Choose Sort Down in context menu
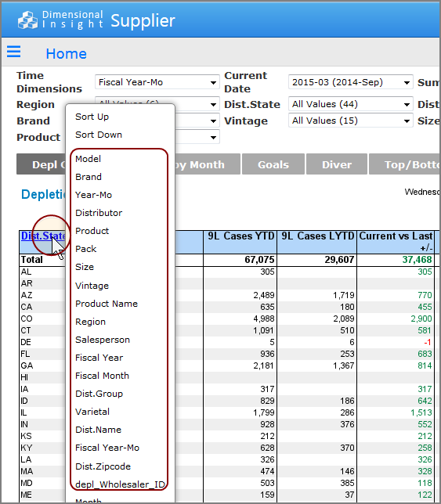Image resolution: width=441 pixels, height=504 pixels. click(99, 135)
